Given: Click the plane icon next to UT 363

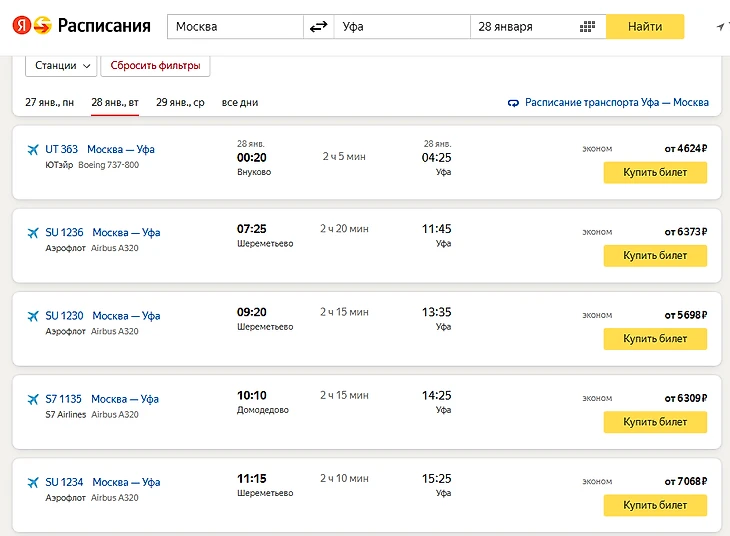Looking at the screenshot, I should (x=32, y=150).
